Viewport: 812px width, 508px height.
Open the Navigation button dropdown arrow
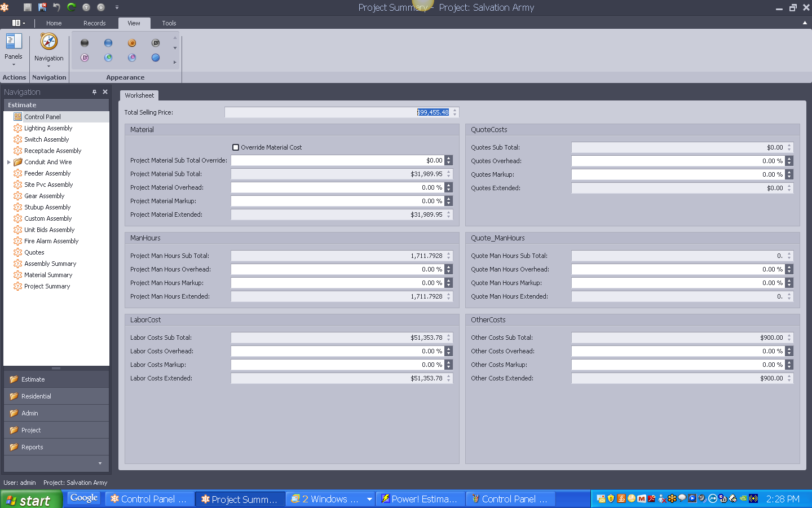49,67
